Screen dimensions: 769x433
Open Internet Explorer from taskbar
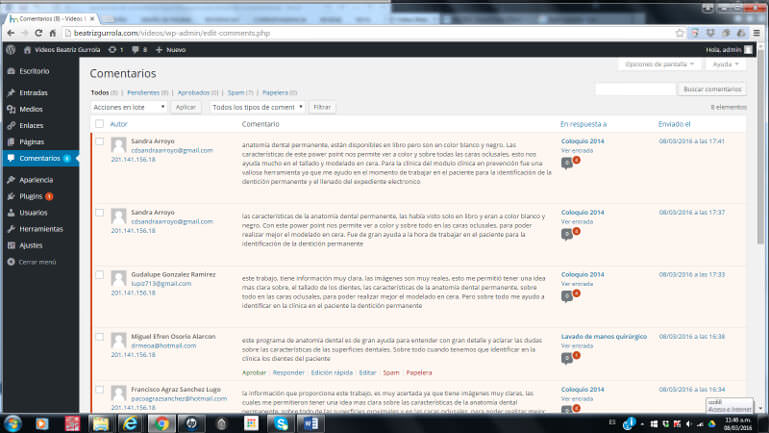tap(130, 424)
